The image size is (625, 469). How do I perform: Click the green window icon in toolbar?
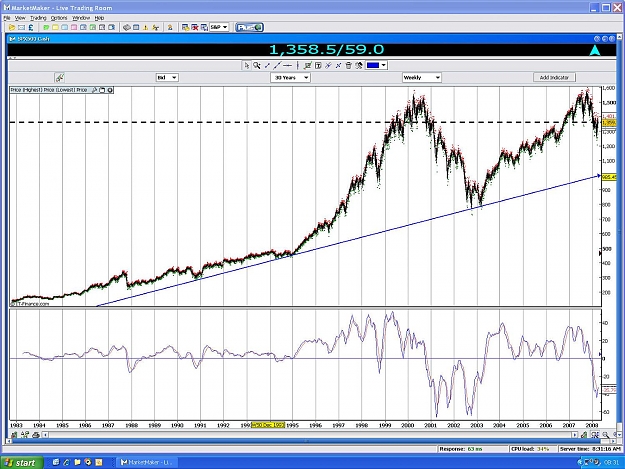[x=46, y=27]
